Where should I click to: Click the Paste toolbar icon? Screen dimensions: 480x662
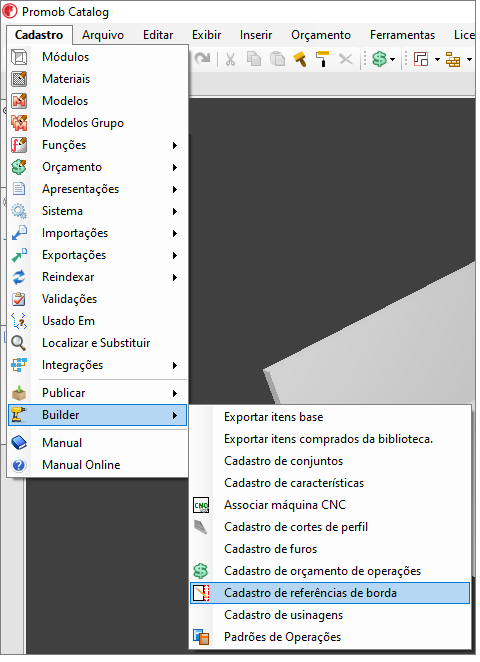click(x=277, y=59)
